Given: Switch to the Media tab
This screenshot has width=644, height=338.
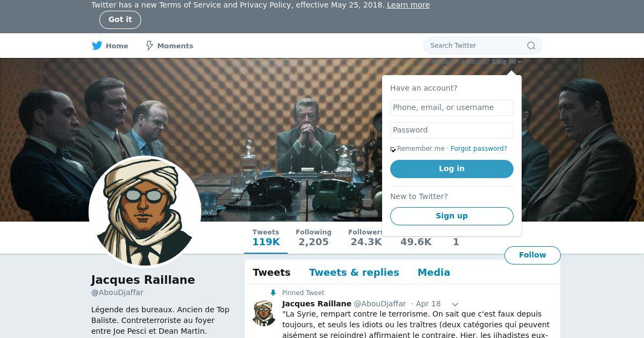Looking at the screenshot, I should pos(434,273).
